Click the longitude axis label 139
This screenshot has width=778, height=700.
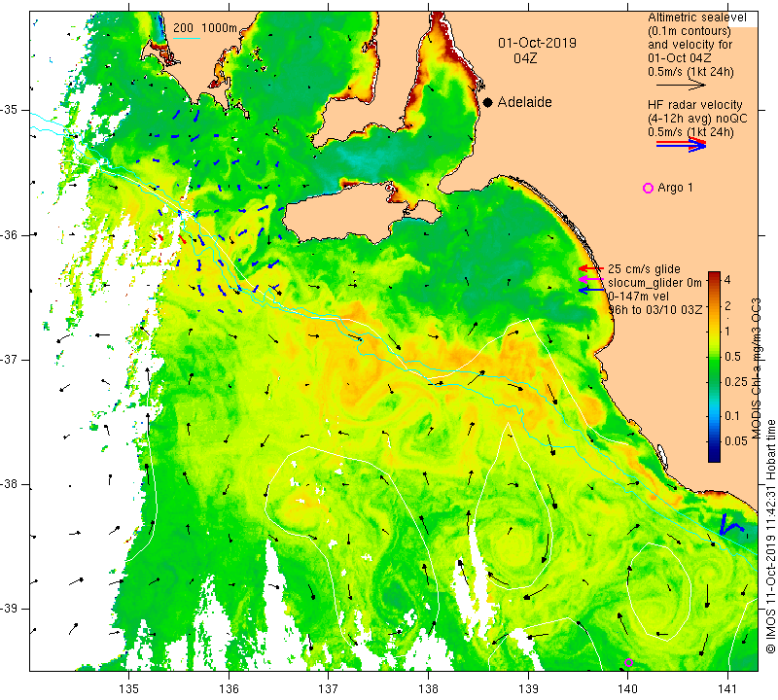528,688
